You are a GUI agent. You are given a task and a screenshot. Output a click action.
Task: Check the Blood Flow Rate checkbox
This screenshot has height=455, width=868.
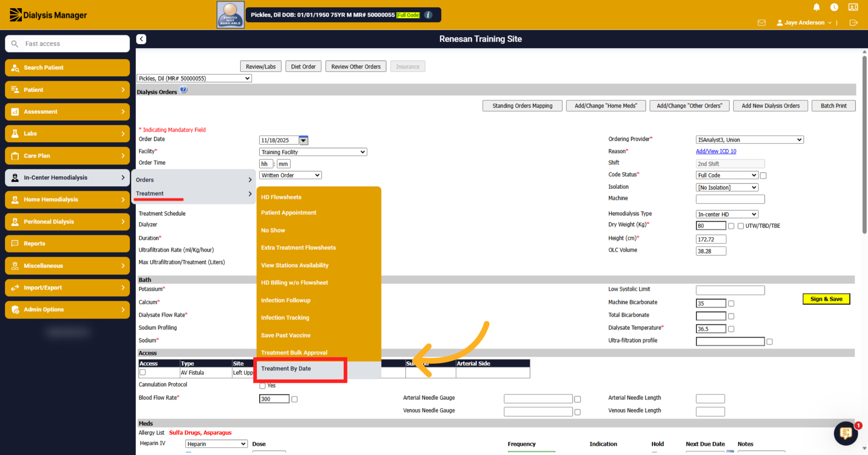(x=294, y=399)
